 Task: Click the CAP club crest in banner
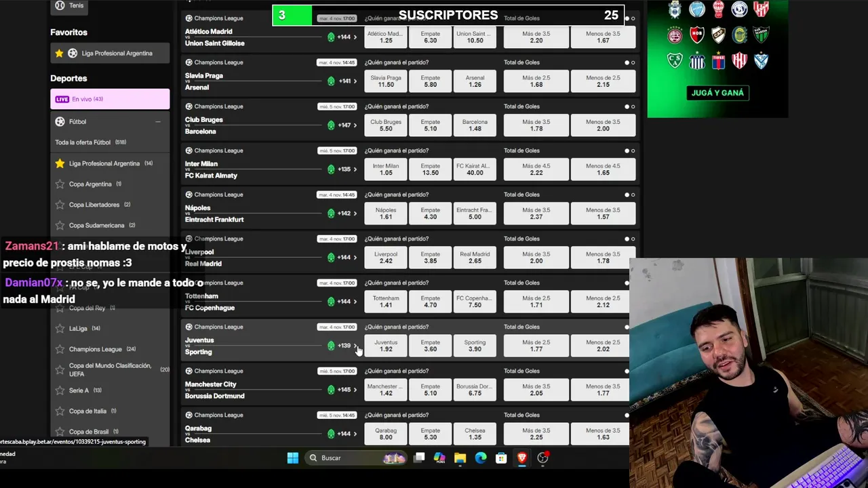click(718, 35)
